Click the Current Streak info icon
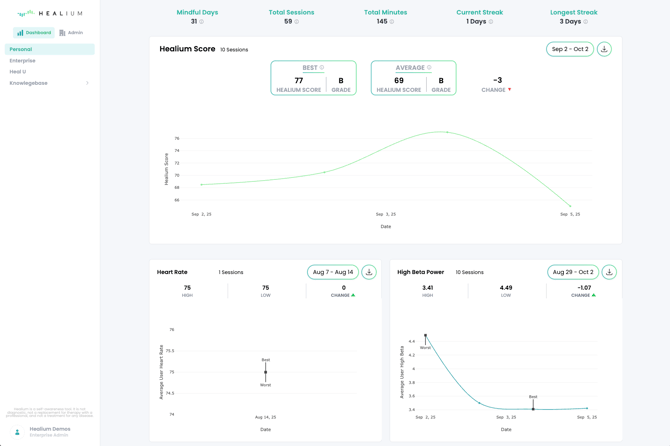 tap(491, 22)
